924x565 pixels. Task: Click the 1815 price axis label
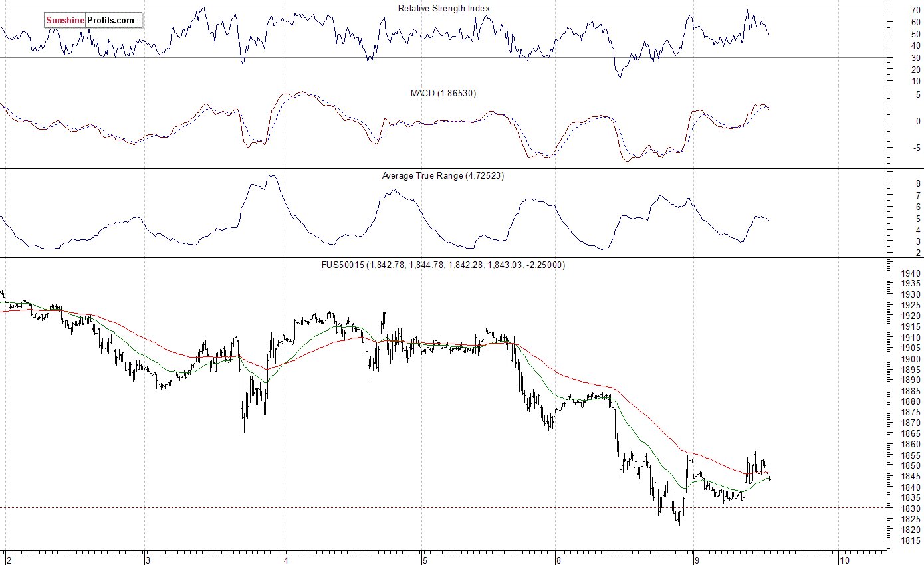click(910, 540)
